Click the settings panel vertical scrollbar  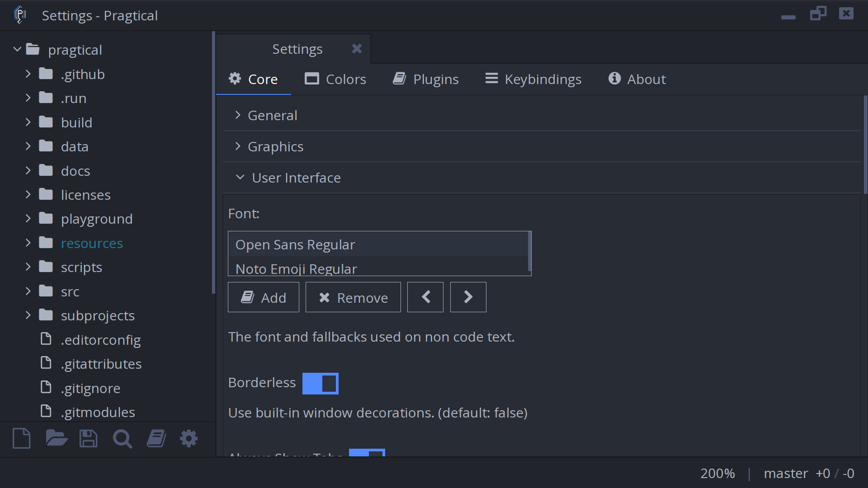865,145
